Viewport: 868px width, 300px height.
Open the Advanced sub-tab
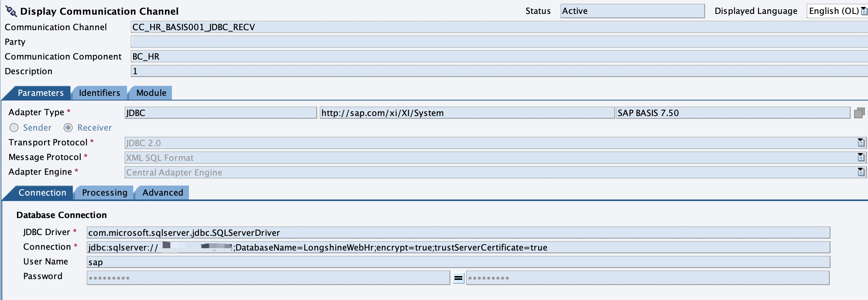click(x=163, y=193)
